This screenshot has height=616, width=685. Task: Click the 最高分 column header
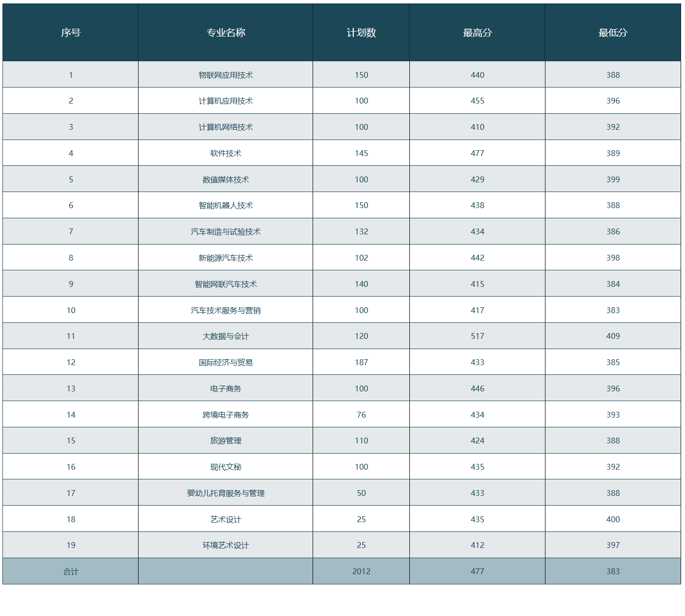477,33
